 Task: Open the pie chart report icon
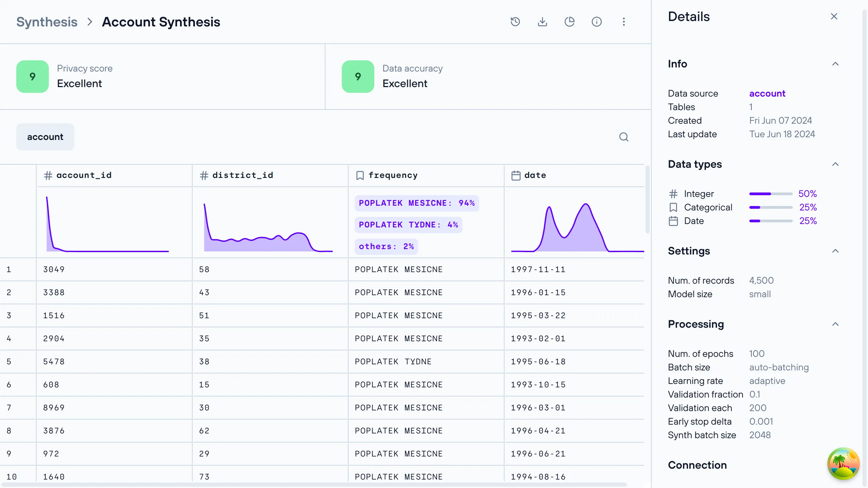point(570,22)
